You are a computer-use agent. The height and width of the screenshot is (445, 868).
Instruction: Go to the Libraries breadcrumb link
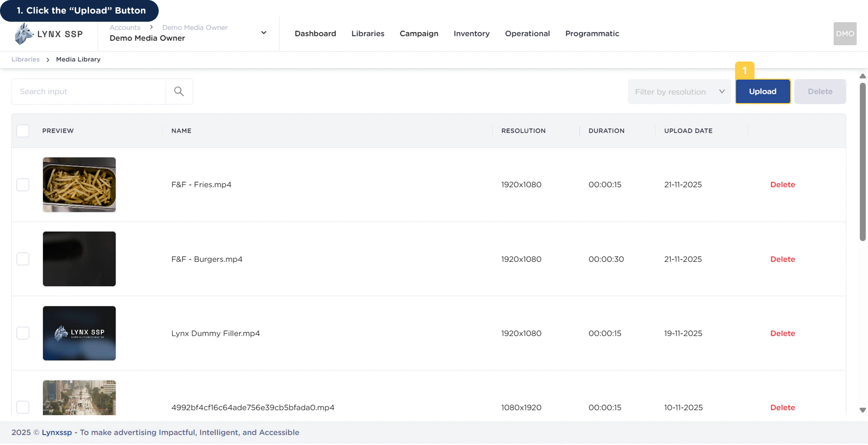(26, 59)
